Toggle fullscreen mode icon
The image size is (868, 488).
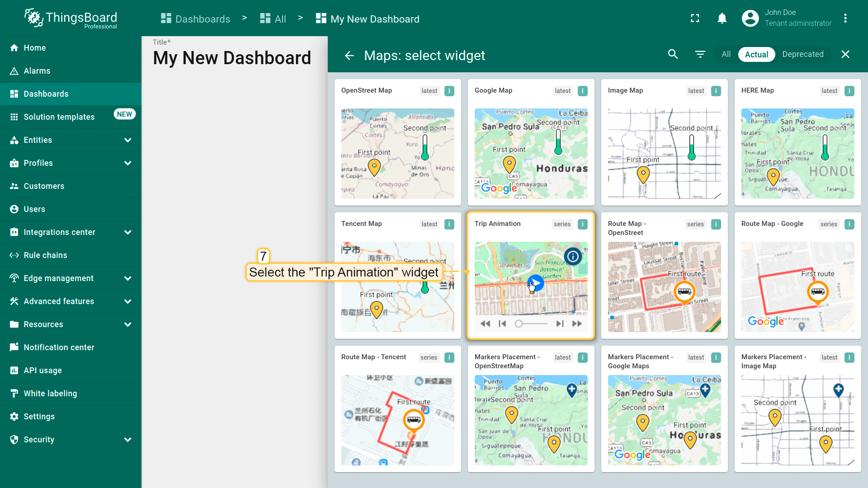coord(695,18)
